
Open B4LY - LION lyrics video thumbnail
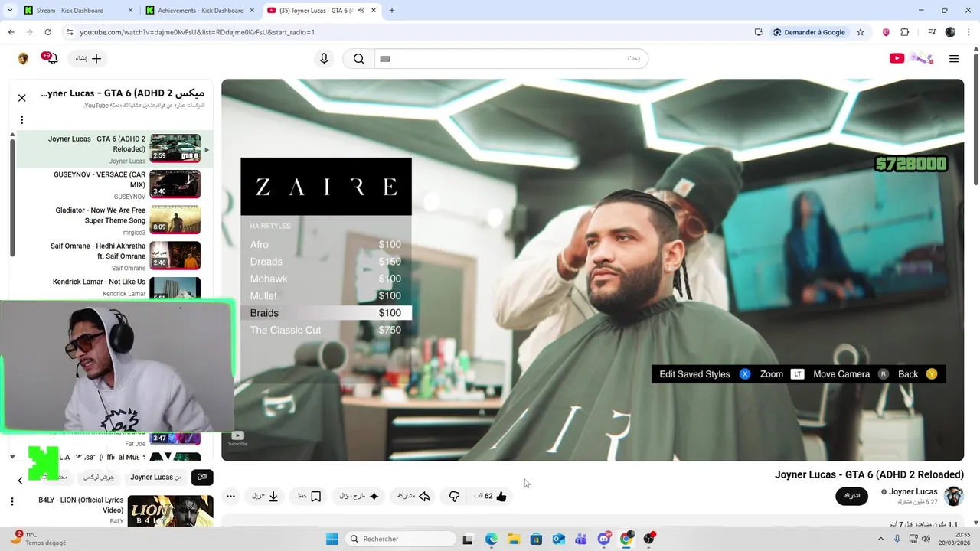coord(170,510)
